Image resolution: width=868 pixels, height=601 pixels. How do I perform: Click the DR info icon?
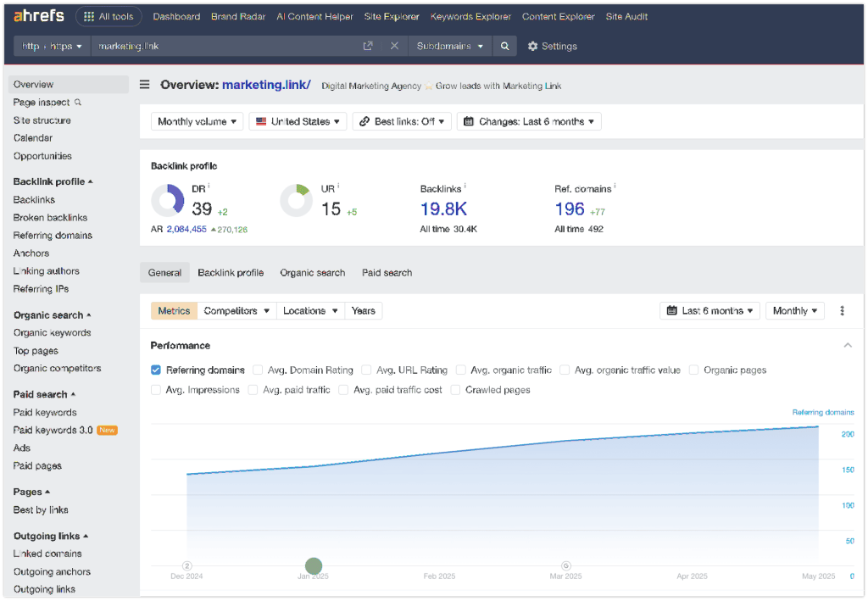click(209, 186)
